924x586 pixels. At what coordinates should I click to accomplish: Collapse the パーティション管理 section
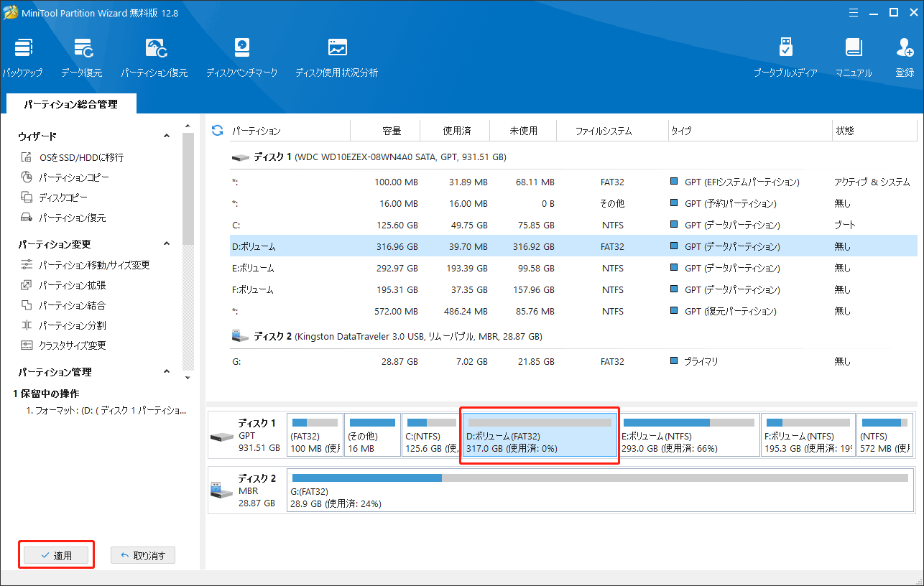(166, 372)
